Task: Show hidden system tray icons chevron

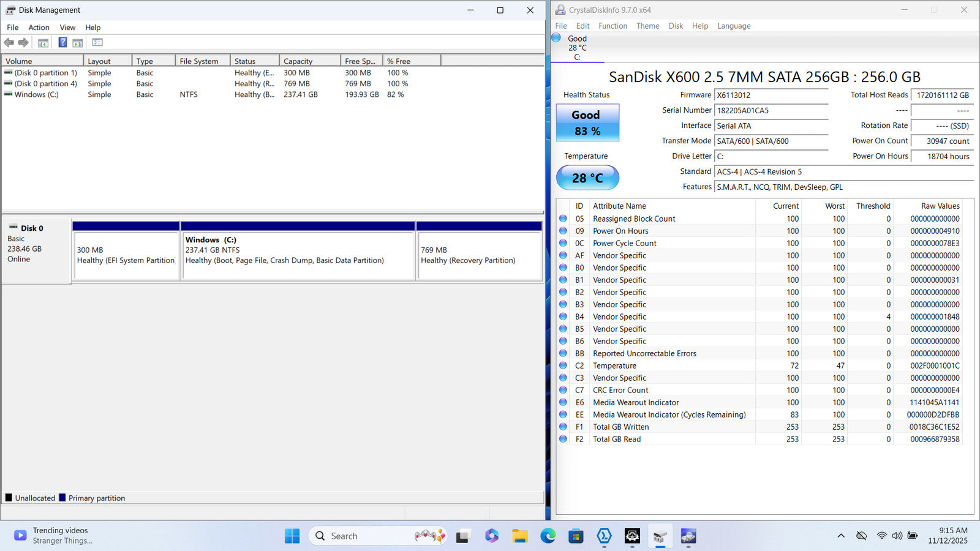Action: click(841, 536)
